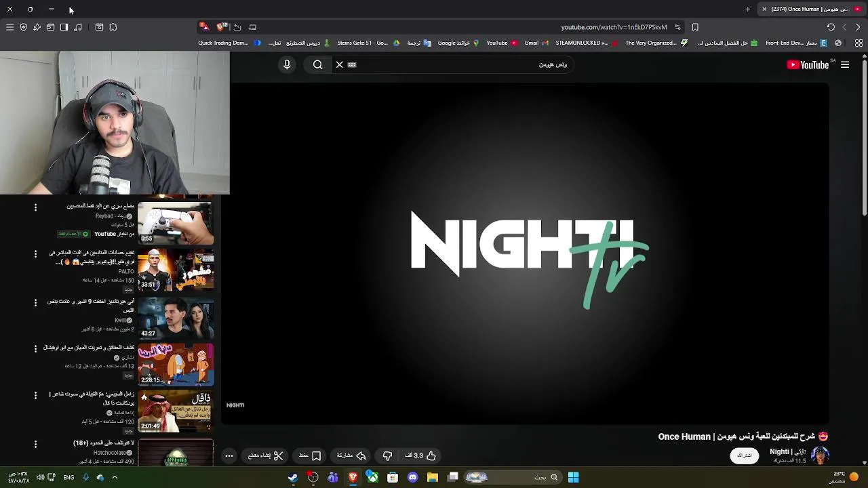The image size is (868, 488).
Task: Open the Gmail bookmark
Action: coord(535,43)
